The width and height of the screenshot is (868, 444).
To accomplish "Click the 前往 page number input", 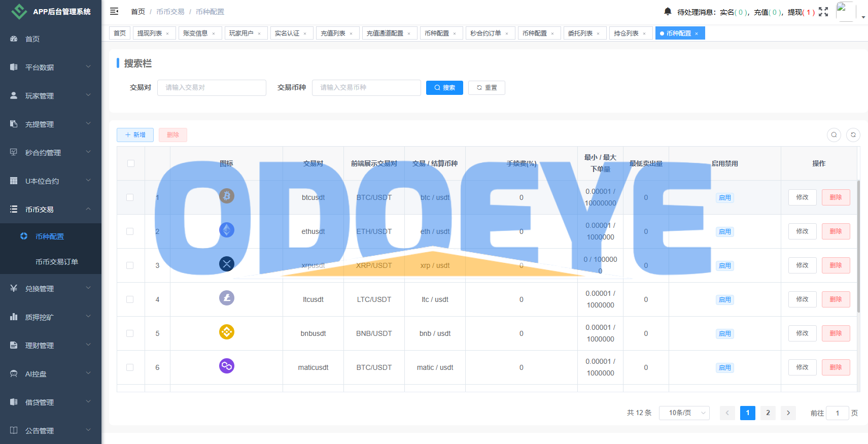I will [x=838, y=413].
